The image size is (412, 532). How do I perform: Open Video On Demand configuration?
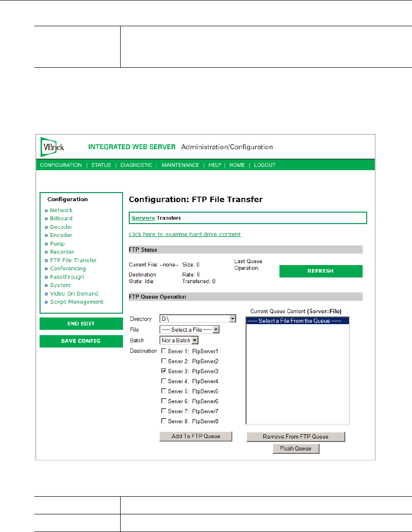coord(74,294)
